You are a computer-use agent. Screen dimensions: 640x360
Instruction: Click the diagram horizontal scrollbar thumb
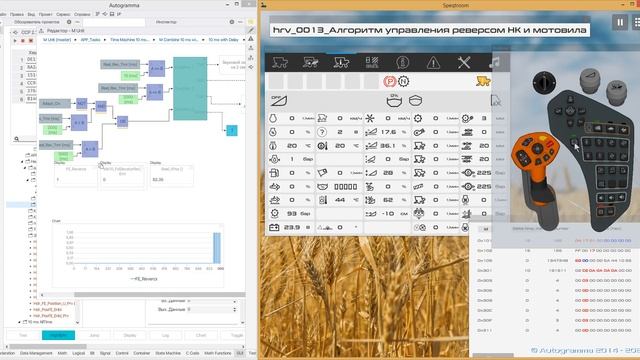click(159, 295)
